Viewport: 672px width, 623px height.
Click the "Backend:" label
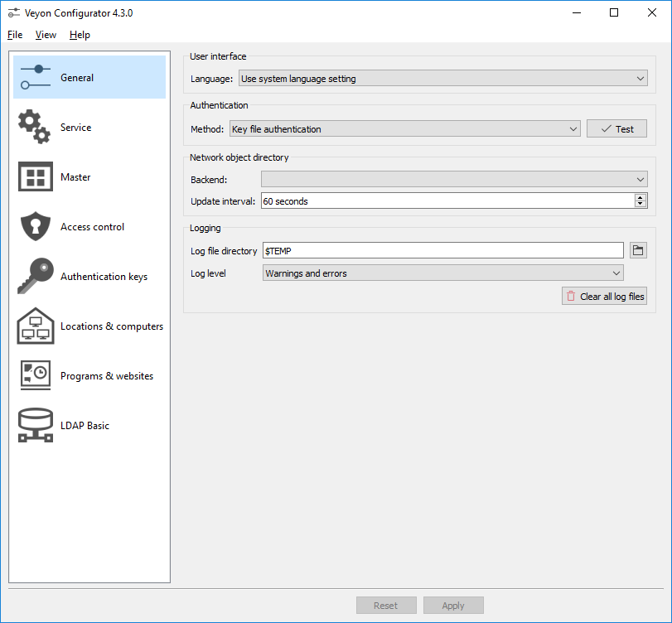point(209,180)
